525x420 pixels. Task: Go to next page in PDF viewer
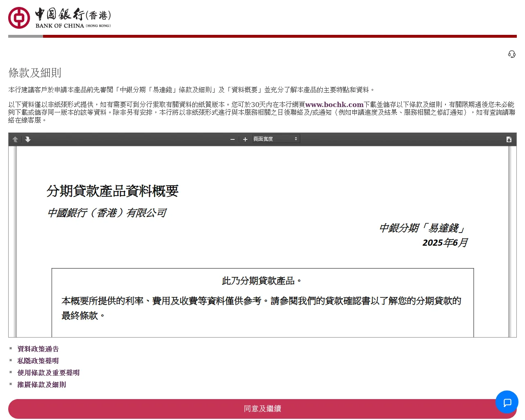tap(28, 139)
